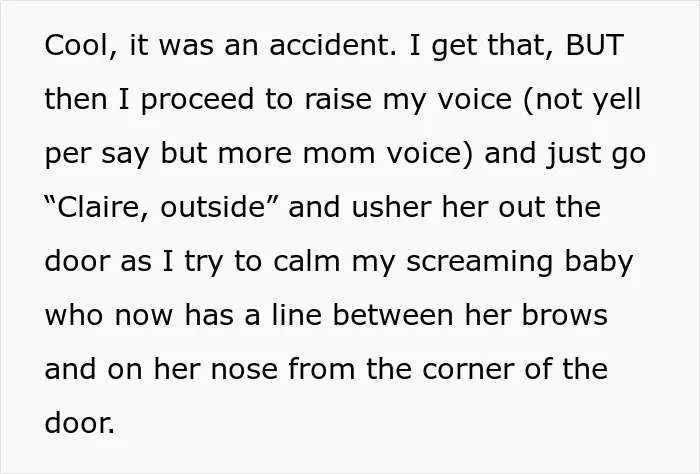Select the word "outside" in the quote
The width and height of the screenshot is (700, 474).
212,207
